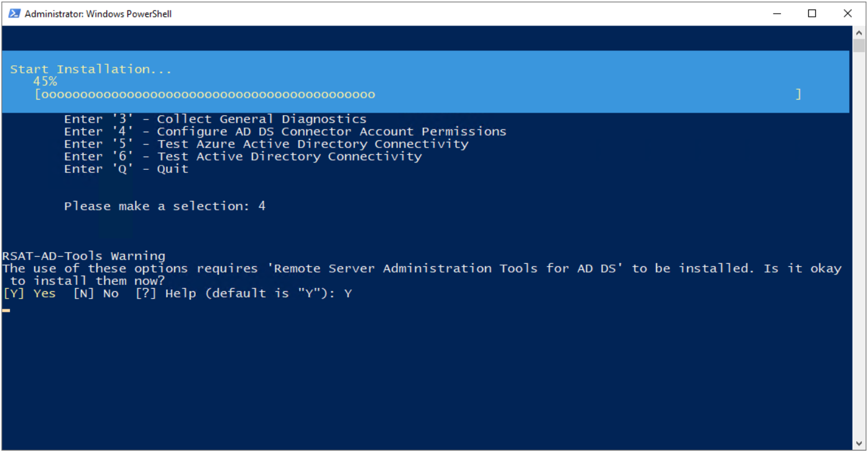This screenshot has width=868, height=453.
Task: Click the installation progress bar of o's
Action: pos(418,95)
